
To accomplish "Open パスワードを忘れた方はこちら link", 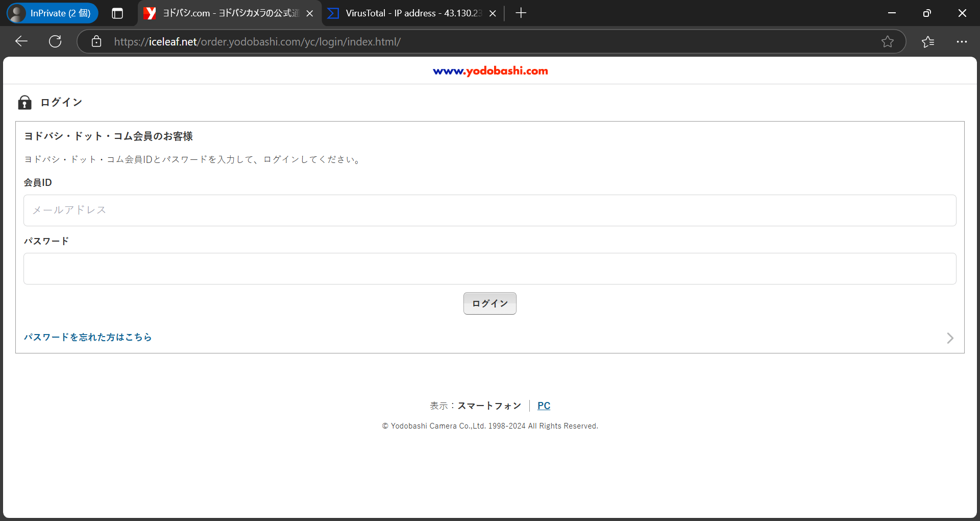I will [88, 337].
